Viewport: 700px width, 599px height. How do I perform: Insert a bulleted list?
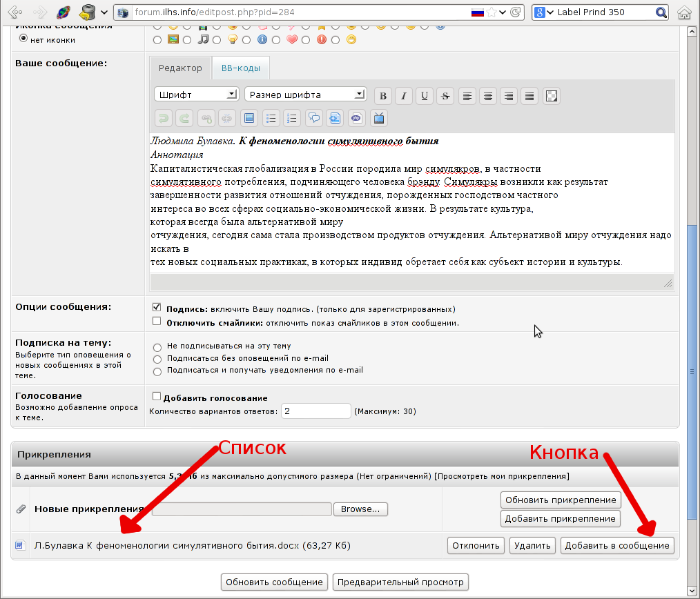tap(271, 118)
